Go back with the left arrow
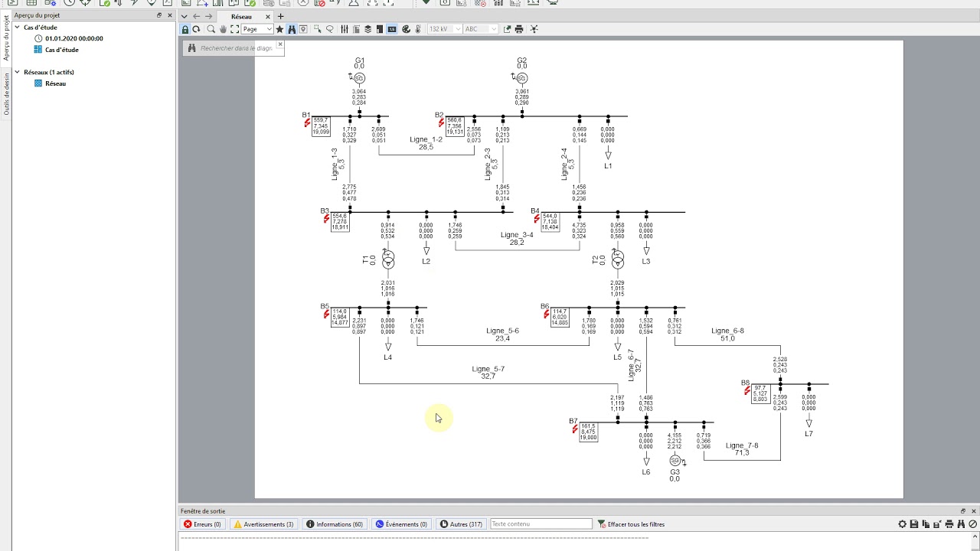This screenshot has width=980, height=551. click(x=196, y=16)
